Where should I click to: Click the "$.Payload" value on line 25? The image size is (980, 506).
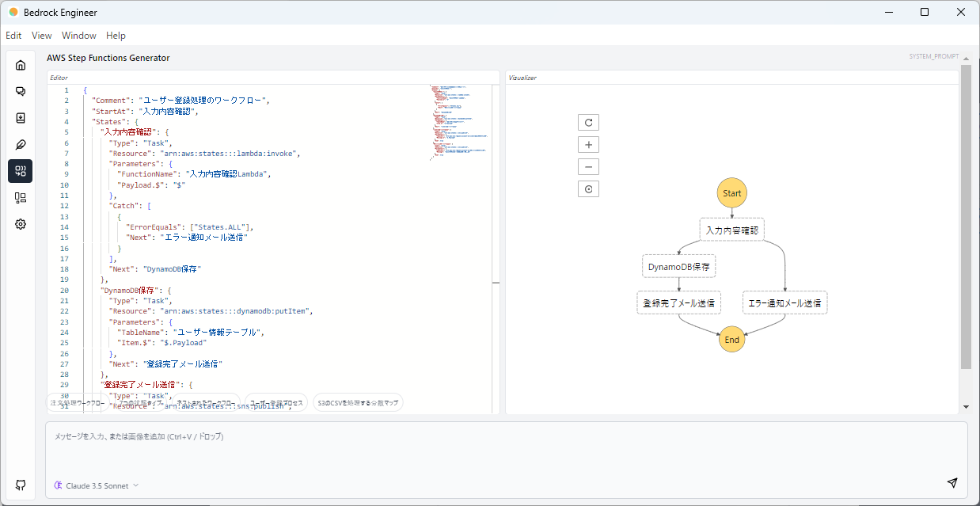tap(184, 343)
